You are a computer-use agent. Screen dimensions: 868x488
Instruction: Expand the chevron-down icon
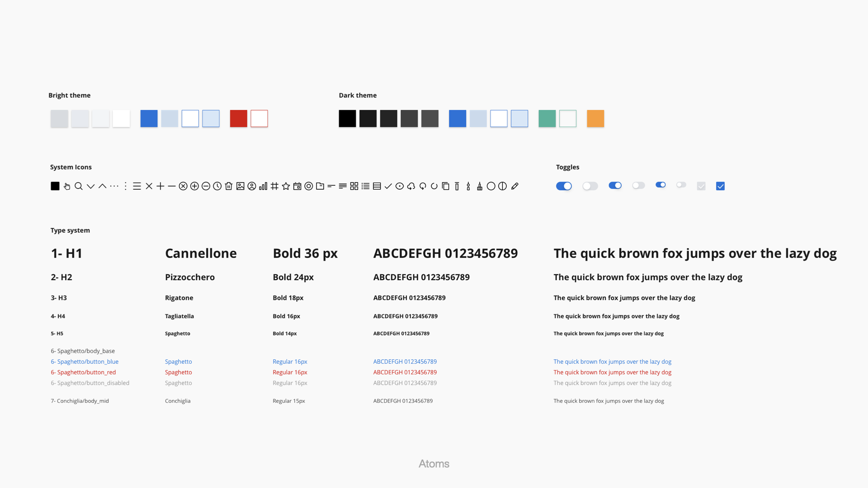tap(90, 186)
